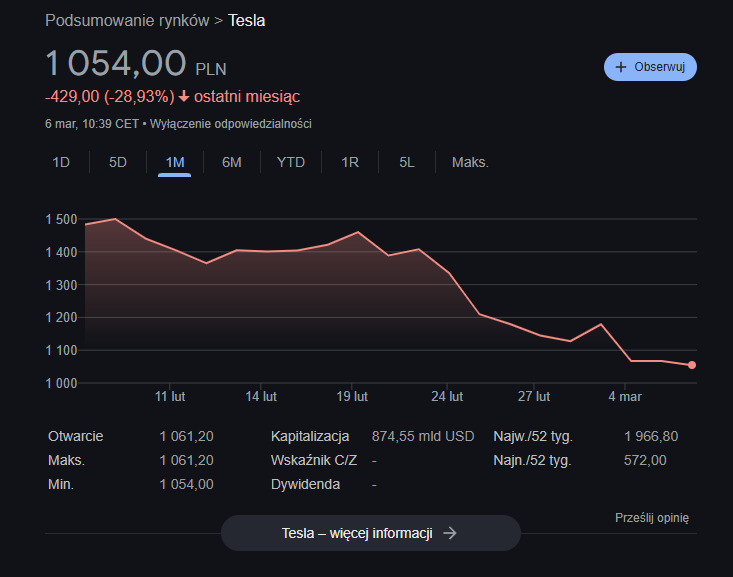This screenshot has width=733, height=577.
Task: Switch to the 5D time range
Action: (x=118, y=162)
